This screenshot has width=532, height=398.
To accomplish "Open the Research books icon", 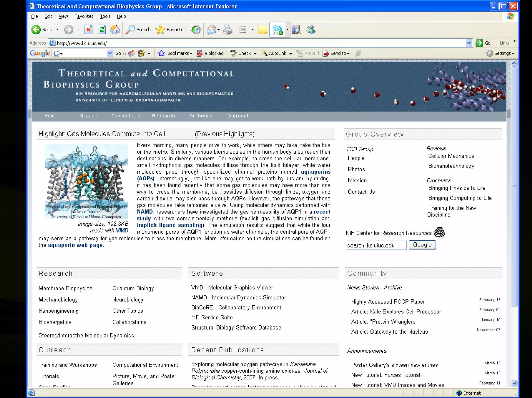I will [x=296, y=30].
